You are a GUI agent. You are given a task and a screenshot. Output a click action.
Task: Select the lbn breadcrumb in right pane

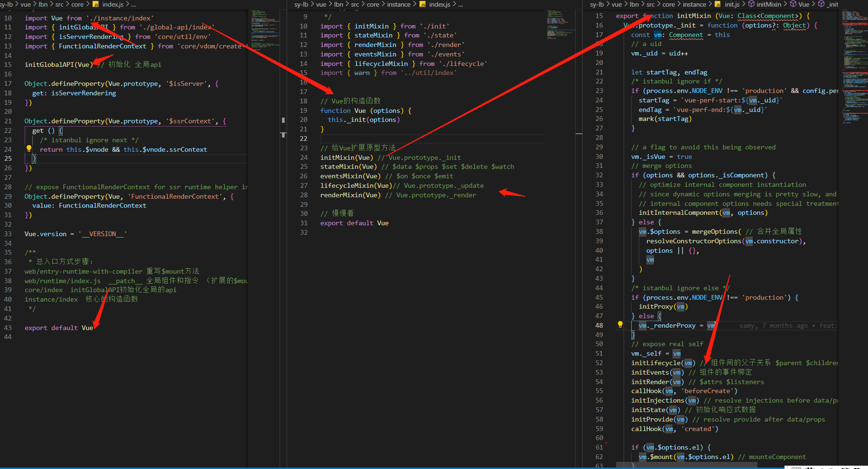click(634, 4)
